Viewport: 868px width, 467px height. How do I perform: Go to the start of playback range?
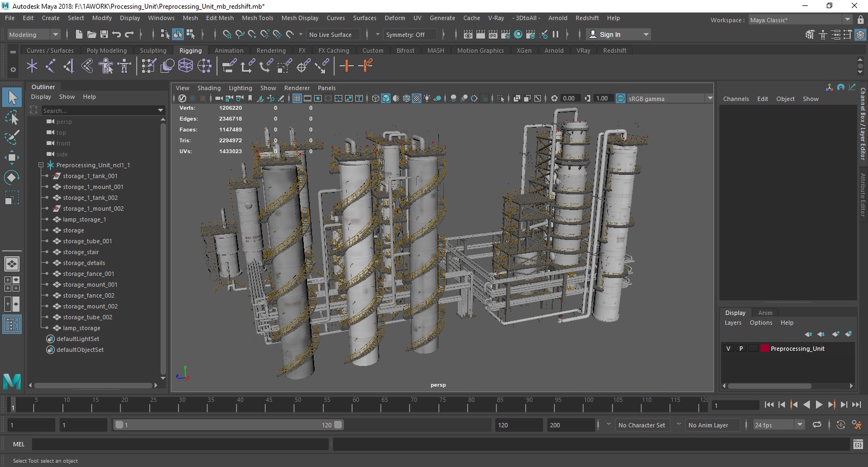click(769, 405)
